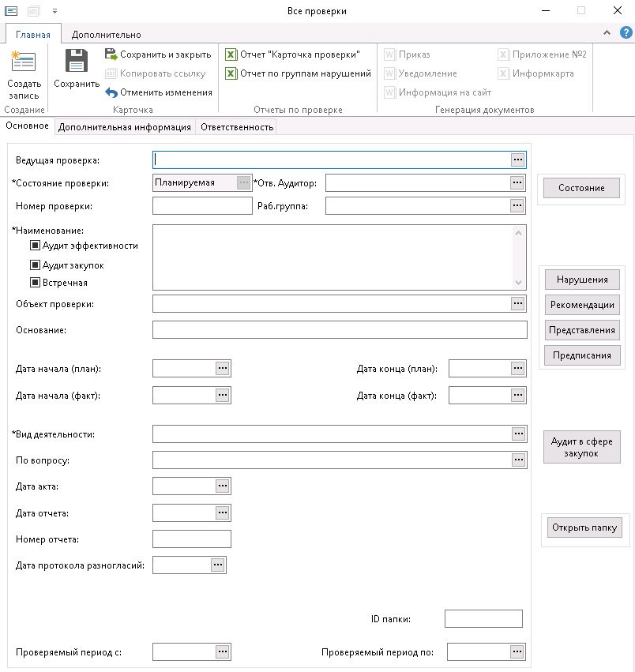Open the Объект проверки lookup ellipsis
This screenshot has width=635, height=672.
coord(518,303)
